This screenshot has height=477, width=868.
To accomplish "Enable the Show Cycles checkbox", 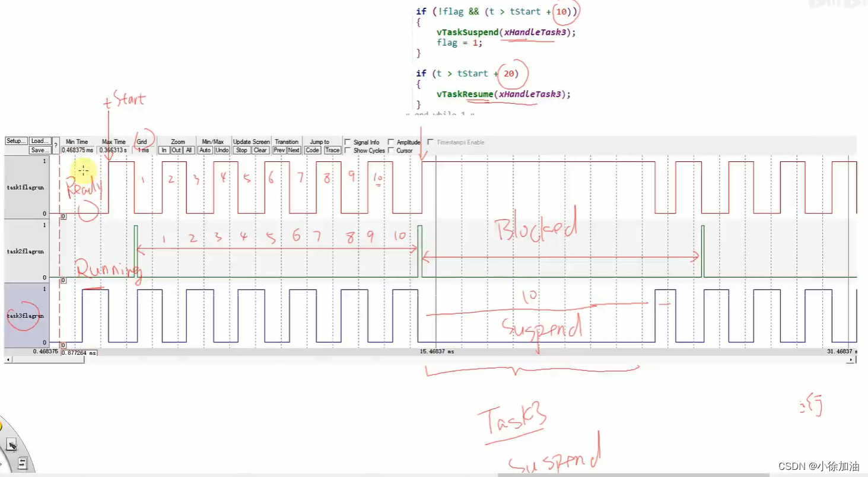I will 348,151.
